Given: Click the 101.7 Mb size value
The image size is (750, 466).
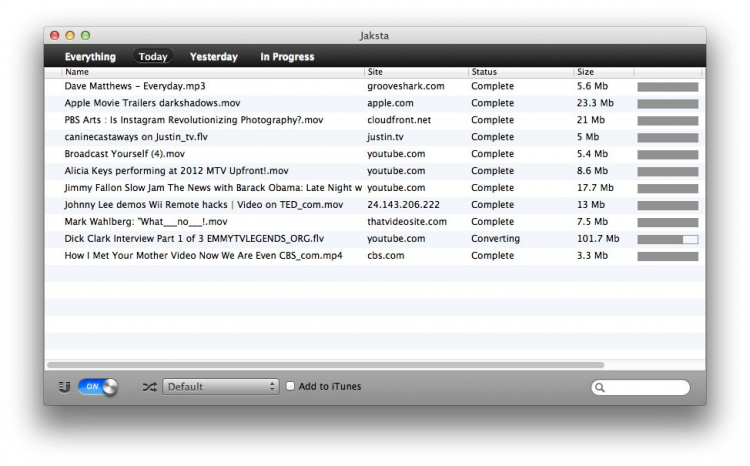Looking at the screenshot, I should pyautogui.click(x=598, y=238).
